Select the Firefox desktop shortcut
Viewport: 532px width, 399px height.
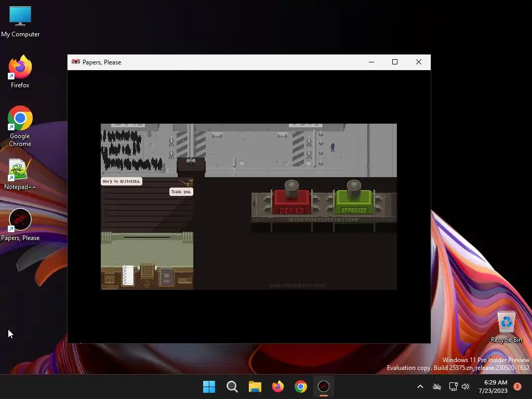pos(20,72)
